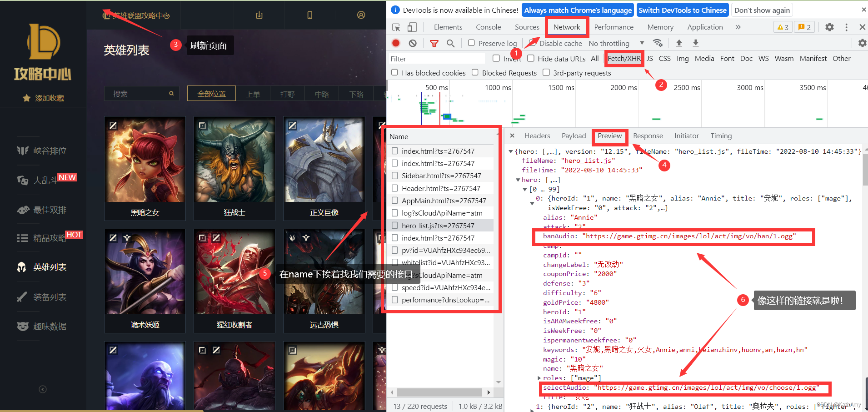
Task: Click the collapse sidebar arrow icon
Action: [43, 389]
